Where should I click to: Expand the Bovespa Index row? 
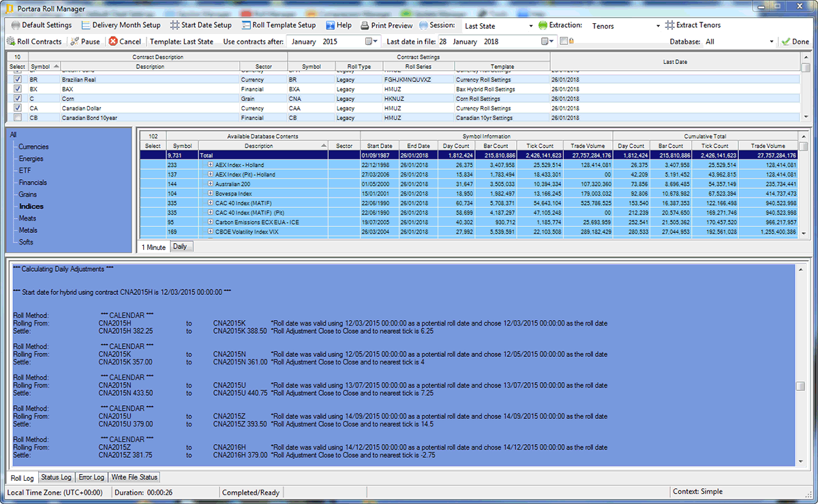211,193
